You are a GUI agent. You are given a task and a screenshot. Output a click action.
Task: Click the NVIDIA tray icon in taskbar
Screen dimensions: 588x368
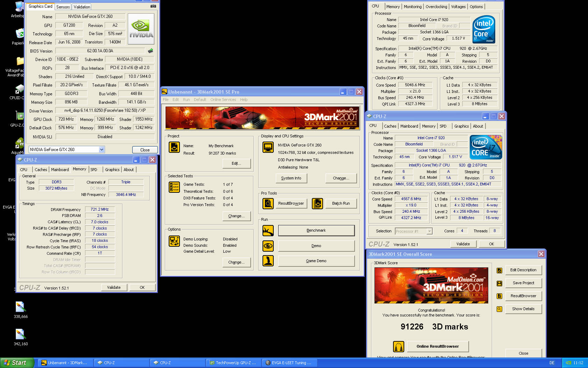tap(568, 363)
